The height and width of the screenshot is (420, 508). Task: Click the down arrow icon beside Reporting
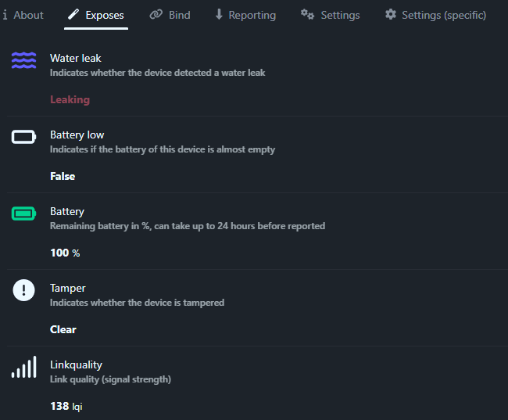pos(219,15)
